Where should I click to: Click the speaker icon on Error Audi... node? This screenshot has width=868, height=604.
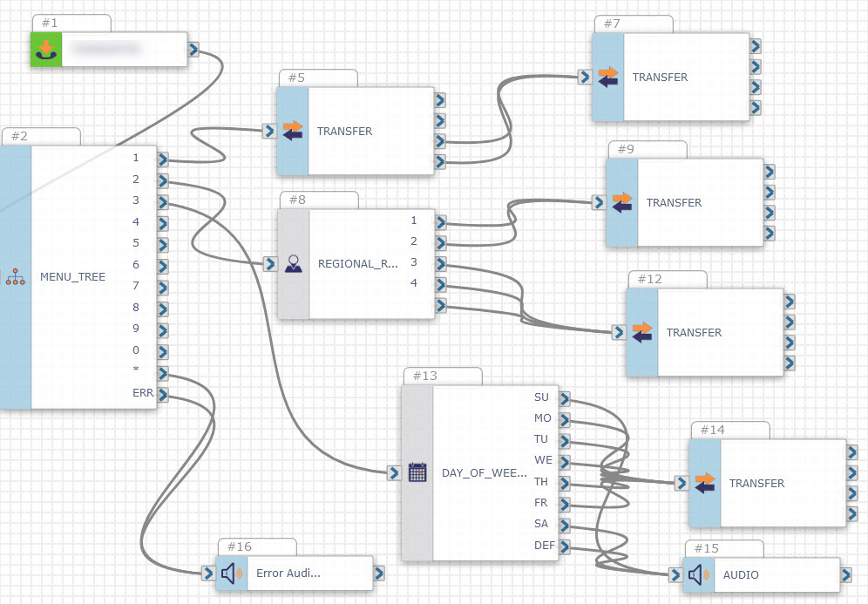231,573
